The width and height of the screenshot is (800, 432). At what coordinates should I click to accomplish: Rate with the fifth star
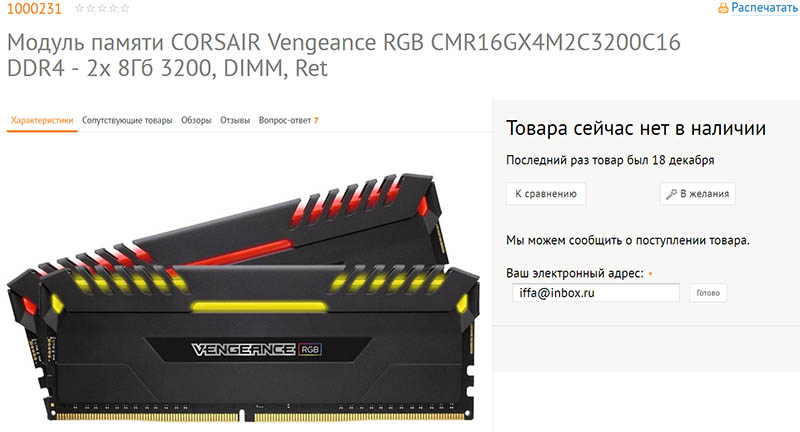[124, 9]
